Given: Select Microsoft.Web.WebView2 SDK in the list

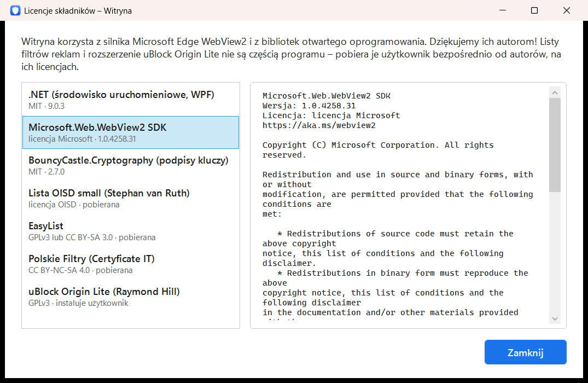Looking at the screenshot, I should click(131, 132).
